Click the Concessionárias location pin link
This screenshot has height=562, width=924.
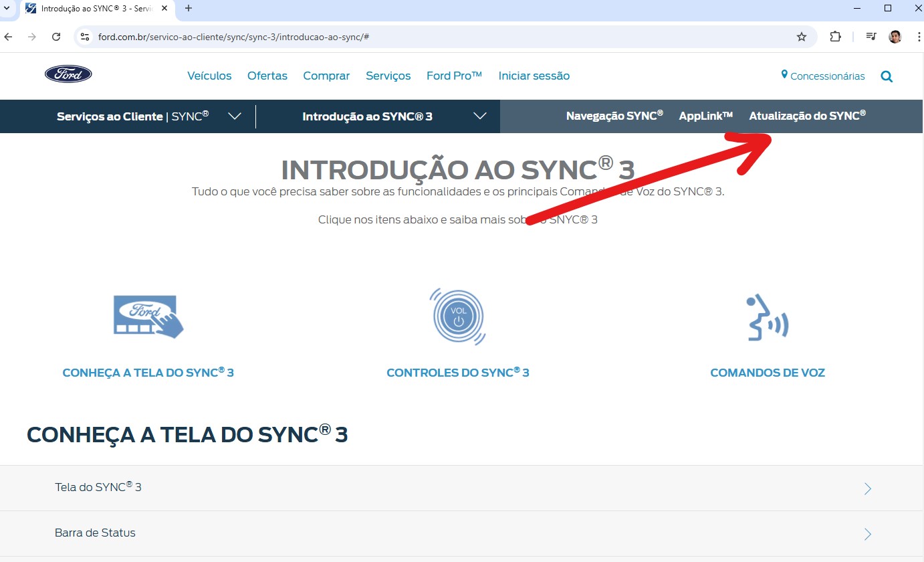pyautogui.click(x=823, y=76)
